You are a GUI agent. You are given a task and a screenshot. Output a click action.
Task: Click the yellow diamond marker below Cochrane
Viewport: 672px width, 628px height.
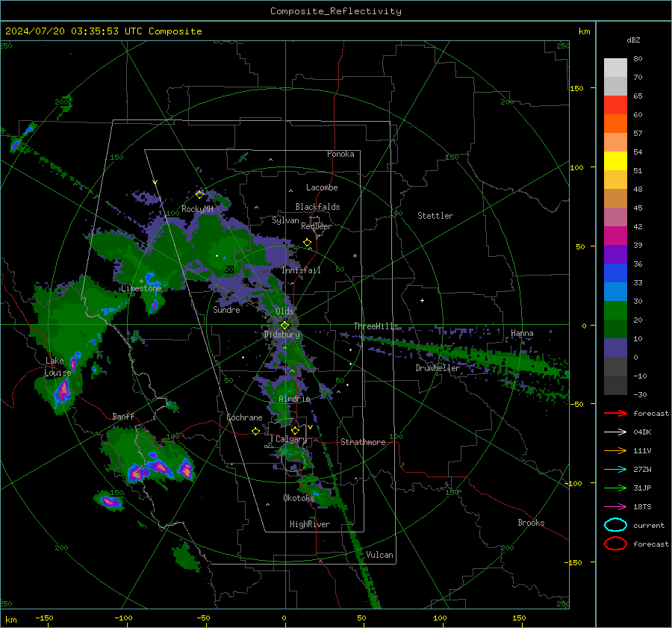[255, 431]
